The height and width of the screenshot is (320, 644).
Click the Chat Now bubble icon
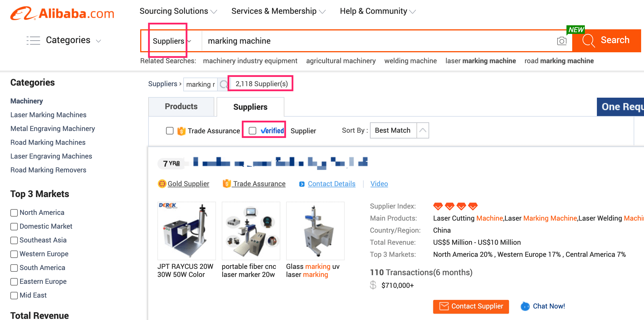click(525, 306)
